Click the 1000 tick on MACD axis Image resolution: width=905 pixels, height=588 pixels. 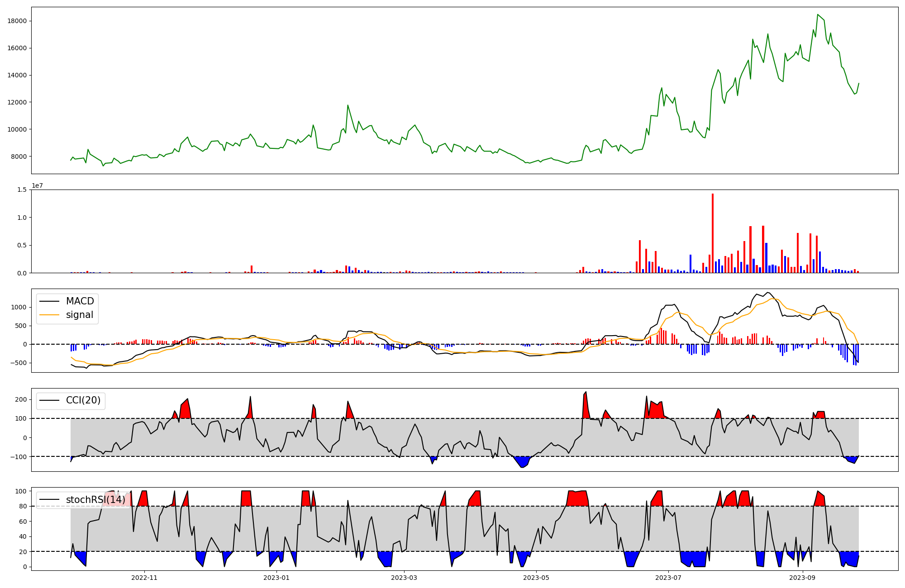[19, 307]
